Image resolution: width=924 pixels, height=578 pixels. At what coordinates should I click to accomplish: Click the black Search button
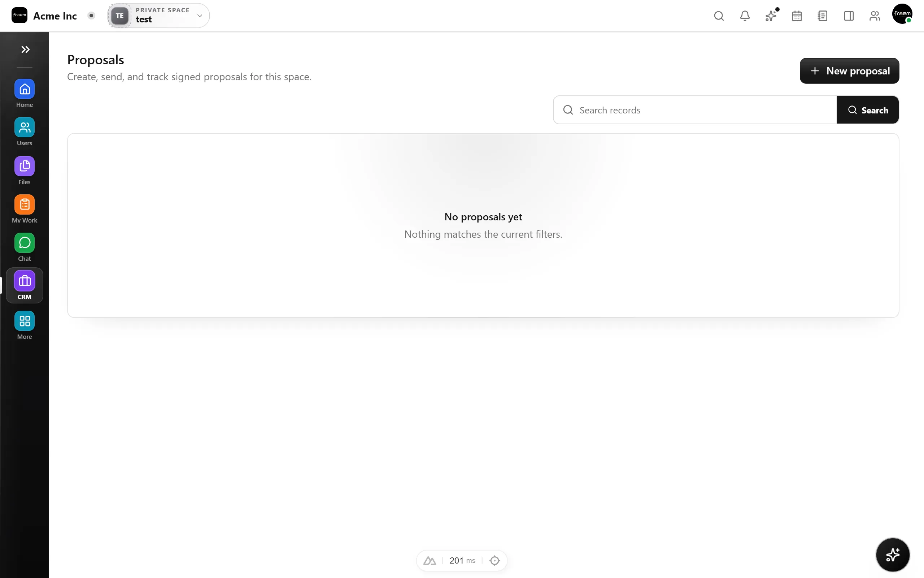pos(867,110)
